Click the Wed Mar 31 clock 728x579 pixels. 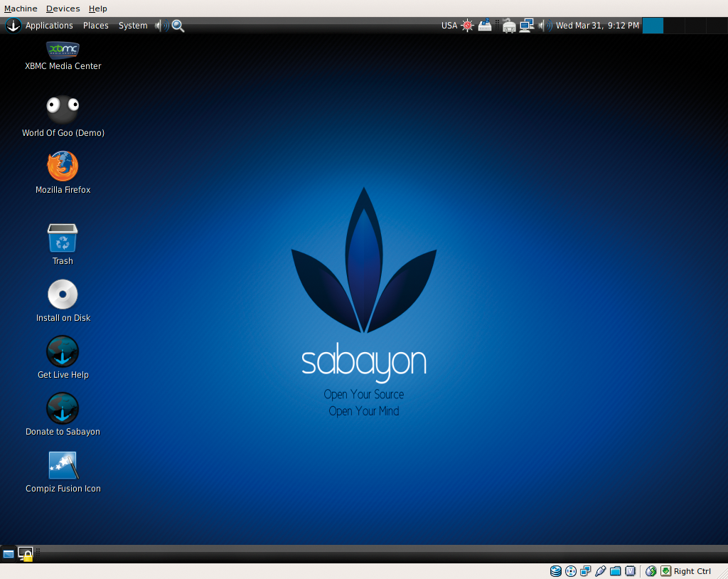(597, 26)
